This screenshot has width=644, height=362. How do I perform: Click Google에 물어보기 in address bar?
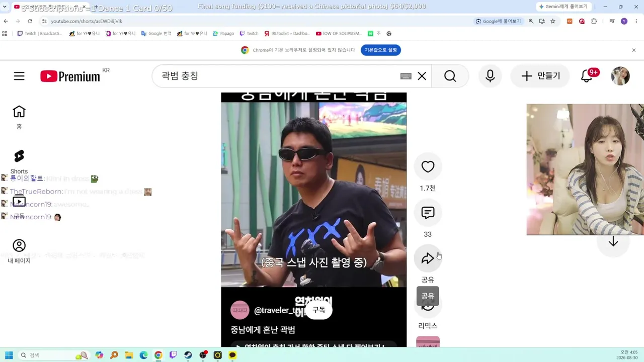pos(498,21)
